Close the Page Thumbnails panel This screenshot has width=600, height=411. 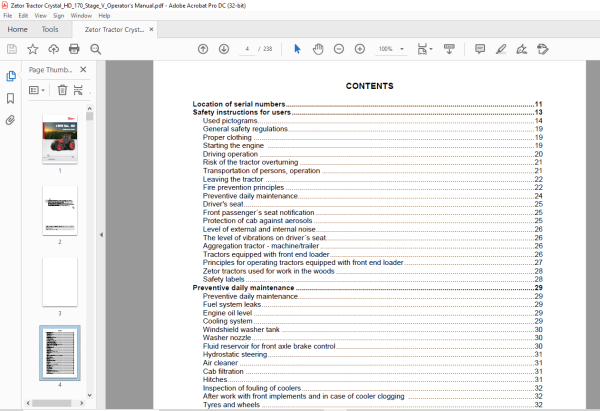83,69
